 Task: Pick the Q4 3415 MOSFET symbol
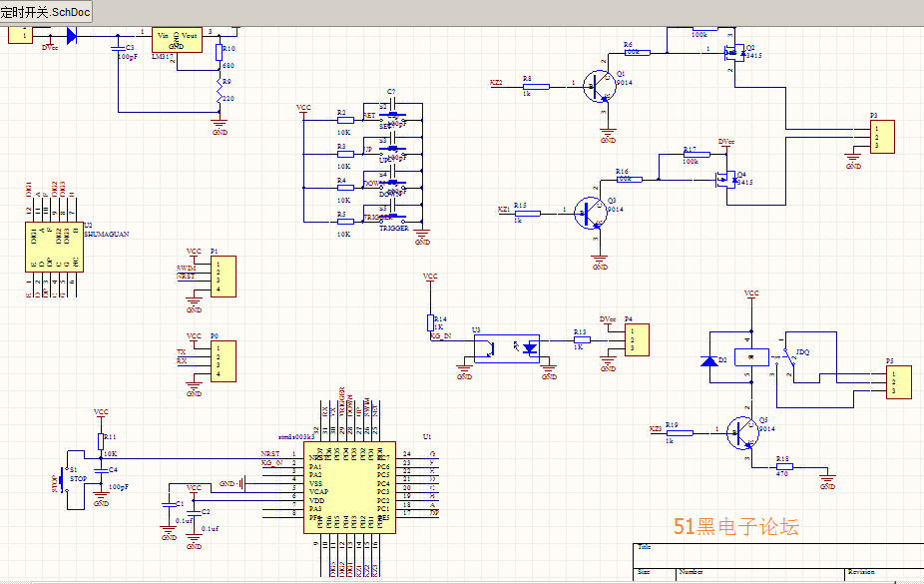click(725, 179)
